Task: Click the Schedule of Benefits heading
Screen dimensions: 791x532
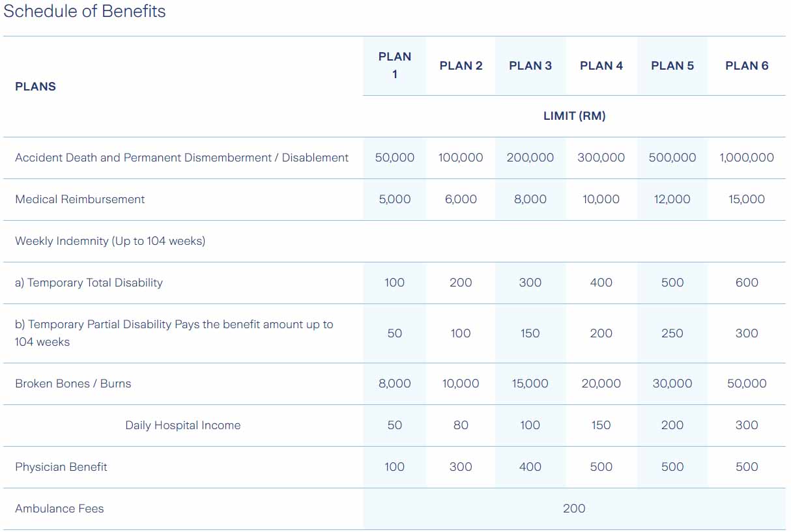Action: click(x=85, y=12)
